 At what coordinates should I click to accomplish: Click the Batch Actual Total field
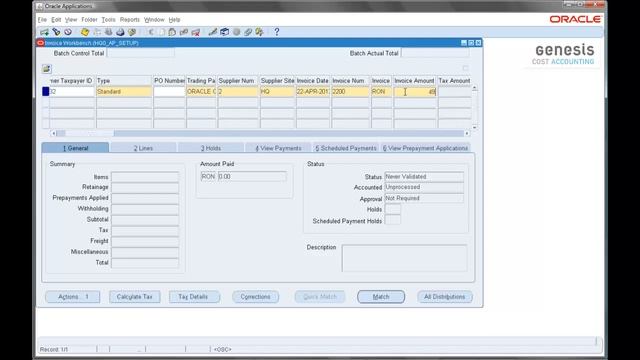click(435, 53)
